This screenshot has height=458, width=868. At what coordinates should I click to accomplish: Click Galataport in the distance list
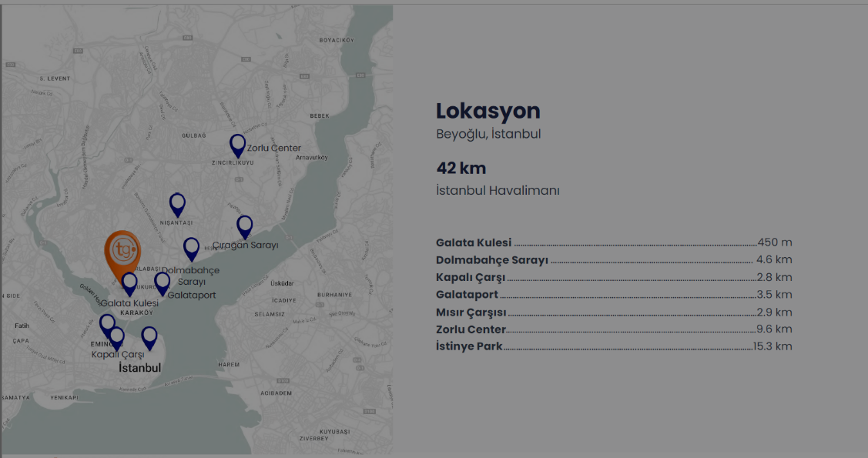tap(467, 295)
